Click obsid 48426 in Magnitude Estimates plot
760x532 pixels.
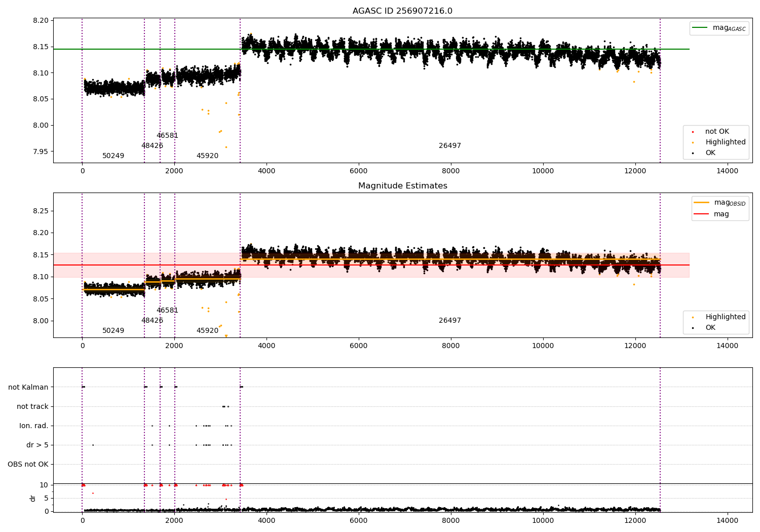[152, 321]
